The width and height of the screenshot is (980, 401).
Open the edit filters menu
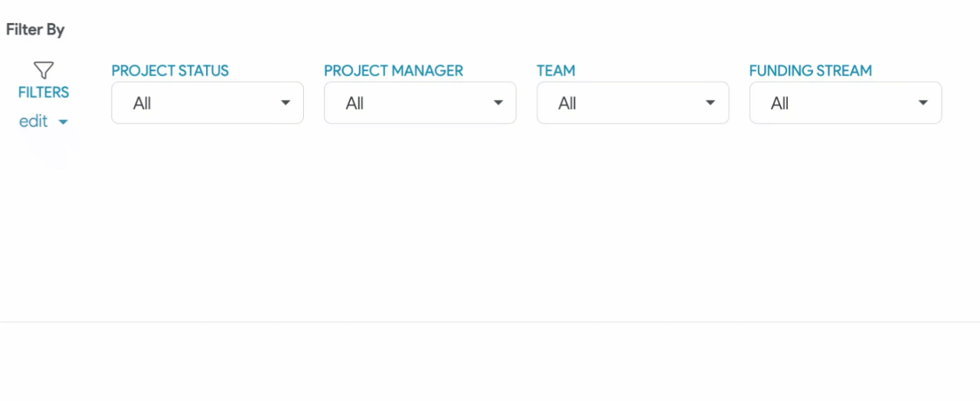[x=44, y=122]
